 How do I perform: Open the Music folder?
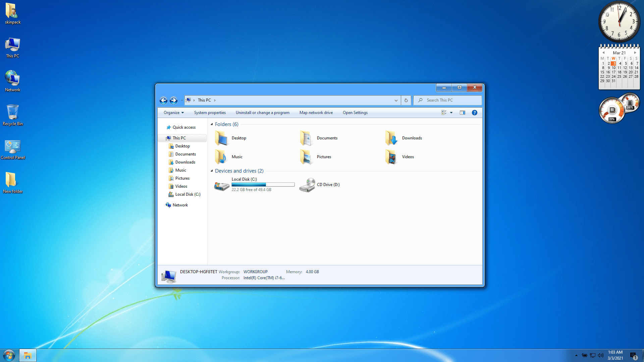pos(237,157)
